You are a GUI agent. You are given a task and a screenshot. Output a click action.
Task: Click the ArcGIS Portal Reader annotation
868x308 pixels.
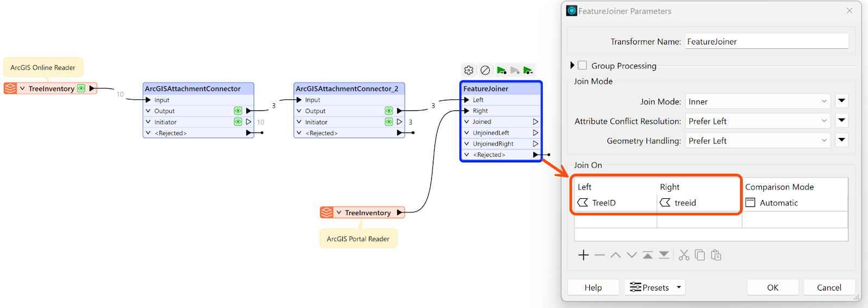click(358, 238)
